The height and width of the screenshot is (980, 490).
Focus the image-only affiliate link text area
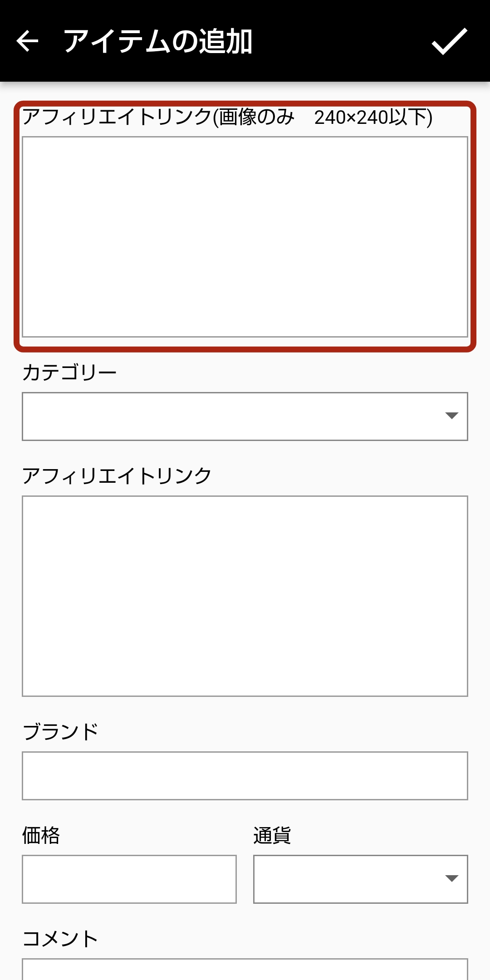245,237
